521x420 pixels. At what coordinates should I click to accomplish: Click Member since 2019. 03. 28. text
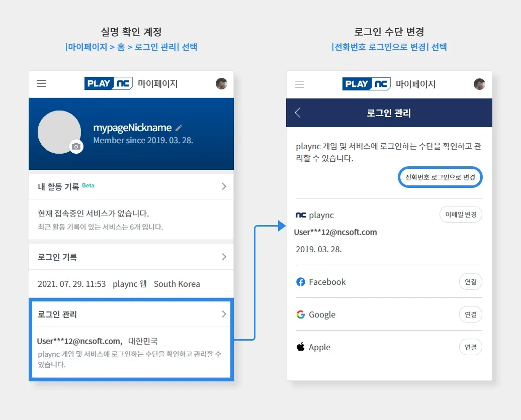[143, 141]
